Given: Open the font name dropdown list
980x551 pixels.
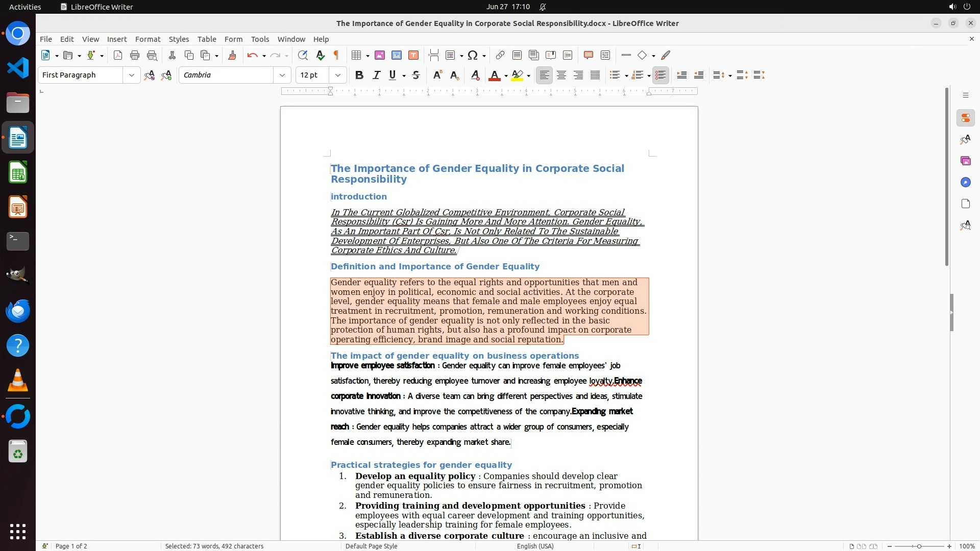Looking at the screenshot, I should [x=282, y=75].
